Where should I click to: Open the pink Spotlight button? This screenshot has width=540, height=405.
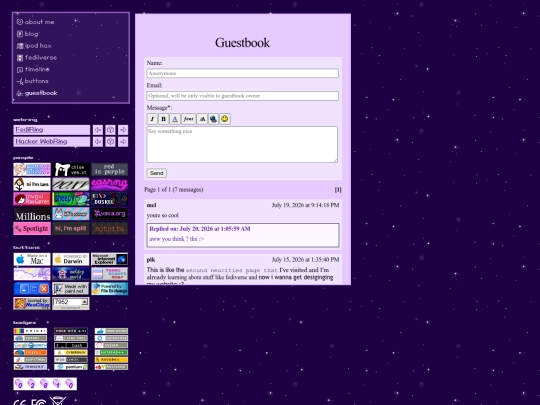(32, 228)
